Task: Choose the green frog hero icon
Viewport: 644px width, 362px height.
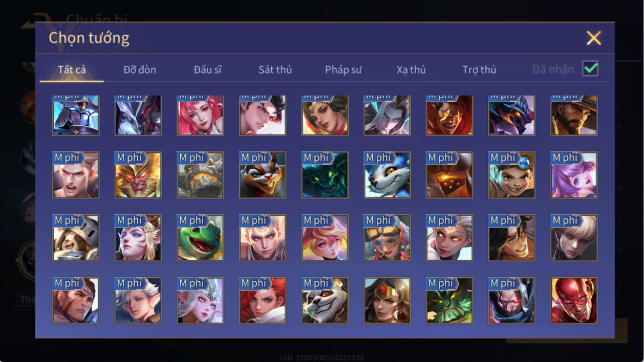Action: pyautogui.click(x=200, y=238)
